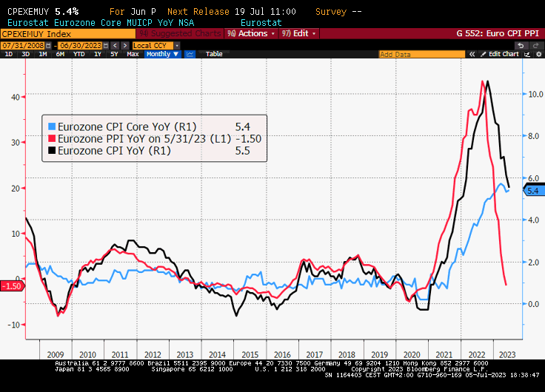The height and width of the screenshot is (392, 545).
Task: Click the Add Data field
Action: pos(421,54)
